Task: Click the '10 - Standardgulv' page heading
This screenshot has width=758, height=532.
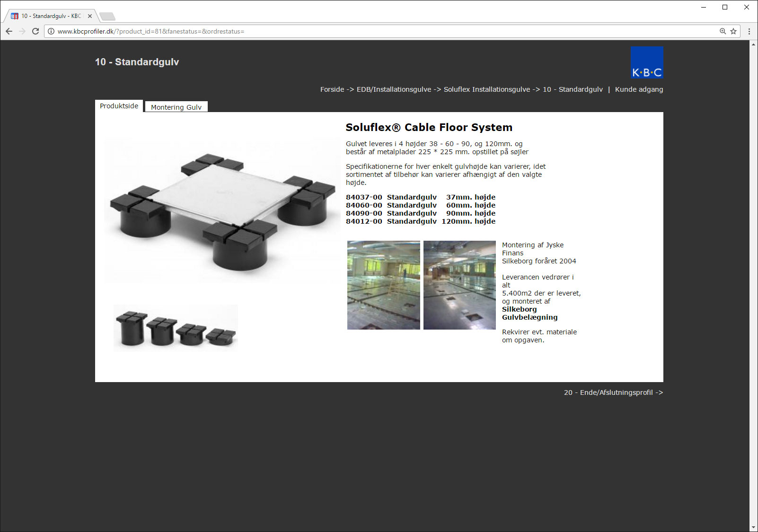Action: coord(137,62)
